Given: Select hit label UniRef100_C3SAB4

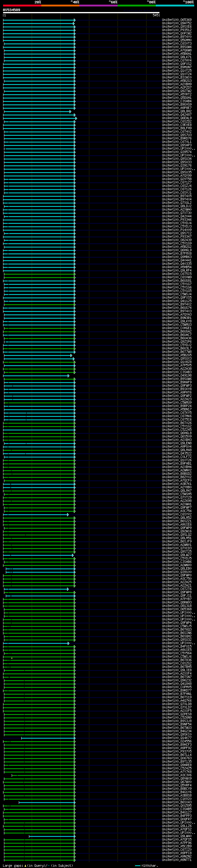Looking at the screenshot, I should [x=177, y=101].
